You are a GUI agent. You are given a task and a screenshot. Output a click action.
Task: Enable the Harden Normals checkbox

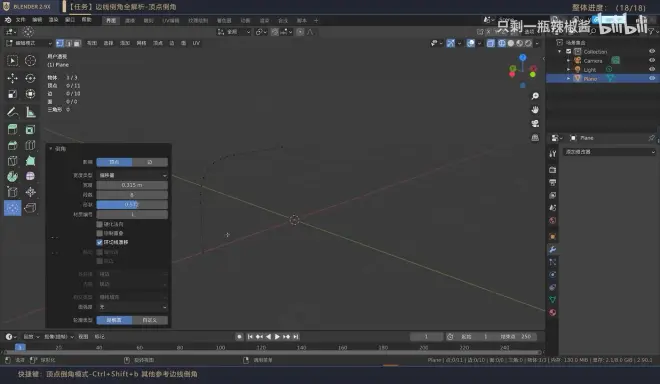pos(99,224)
